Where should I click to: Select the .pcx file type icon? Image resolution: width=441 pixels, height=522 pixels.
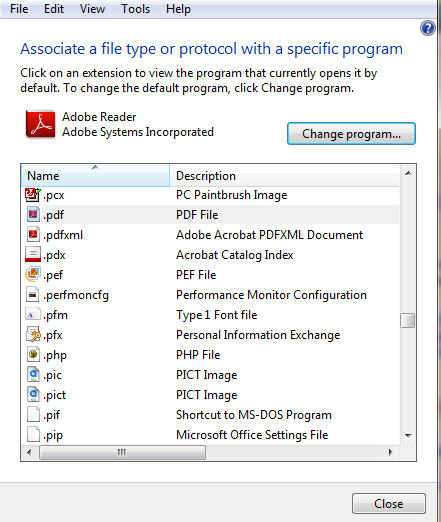33,195
